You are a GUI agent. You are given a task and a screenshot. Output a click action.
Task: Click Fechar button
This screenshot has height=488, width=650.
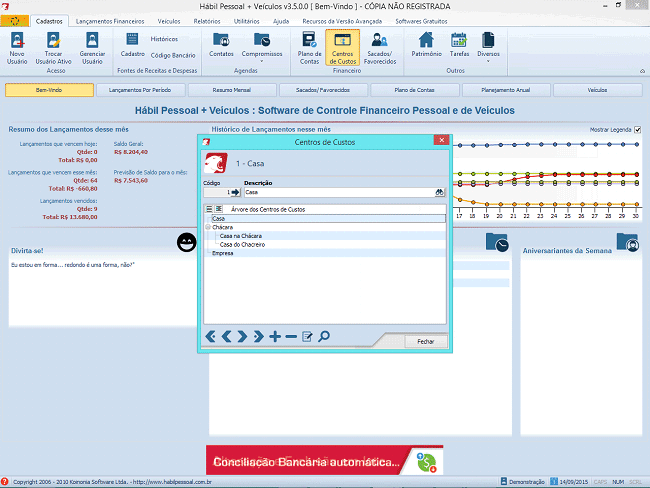point(426,341)
